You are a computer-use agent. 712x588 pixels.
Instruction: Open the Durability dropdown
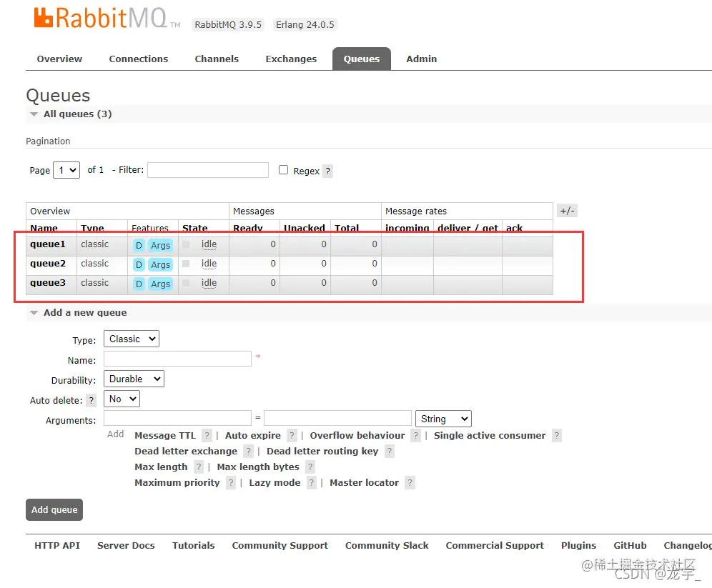click(134, 379)
